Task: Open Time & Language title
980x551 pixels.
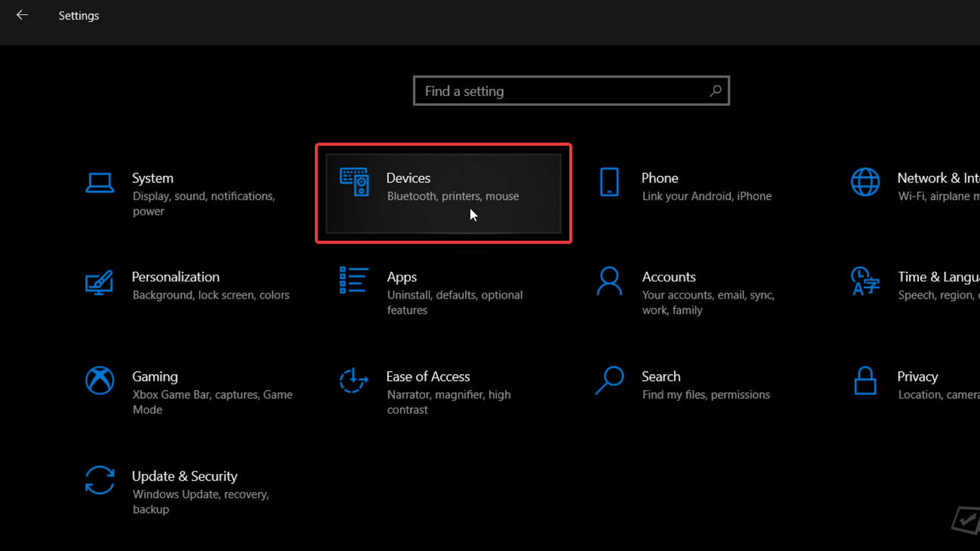Action: pyautogui.click(x=938, y=277)
